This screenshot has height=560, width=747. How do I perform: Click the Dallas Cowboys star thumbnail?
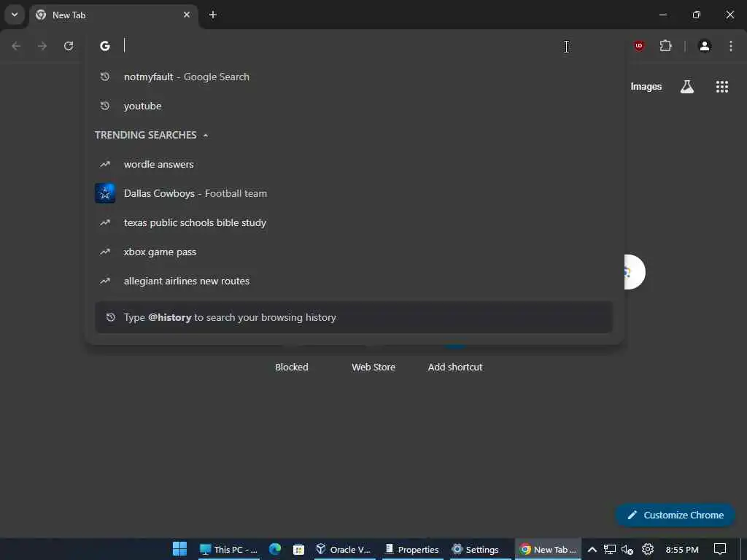(x=105, y=193)
